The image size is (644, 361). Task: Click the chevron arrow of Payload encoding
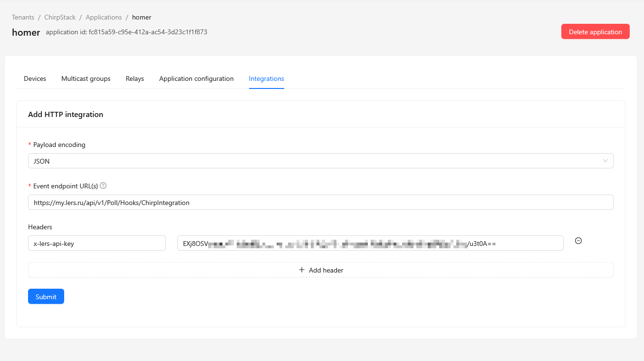(605, 161)
